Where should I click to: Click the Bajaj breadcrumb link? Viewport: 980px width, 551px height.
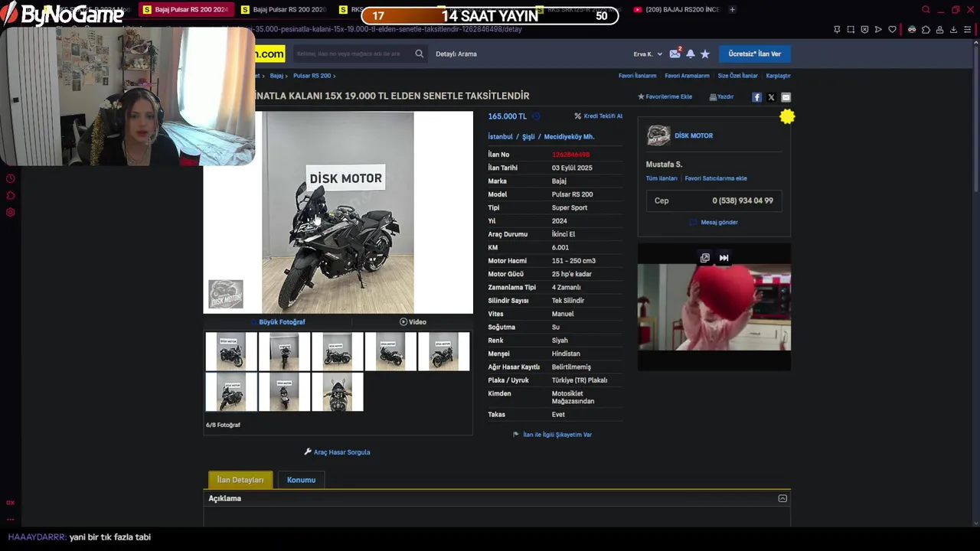click(276, 76)
